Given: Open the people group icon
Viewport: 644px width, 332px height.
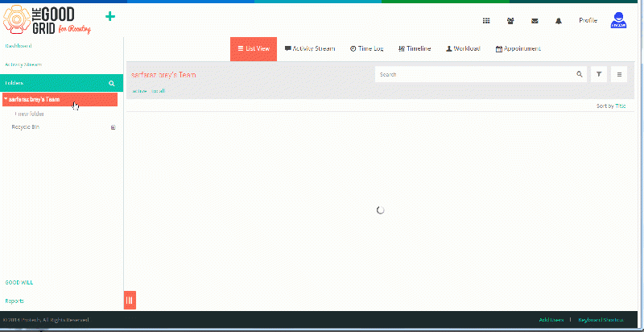Looking at the screenshot, I should [x=510, y=21].
